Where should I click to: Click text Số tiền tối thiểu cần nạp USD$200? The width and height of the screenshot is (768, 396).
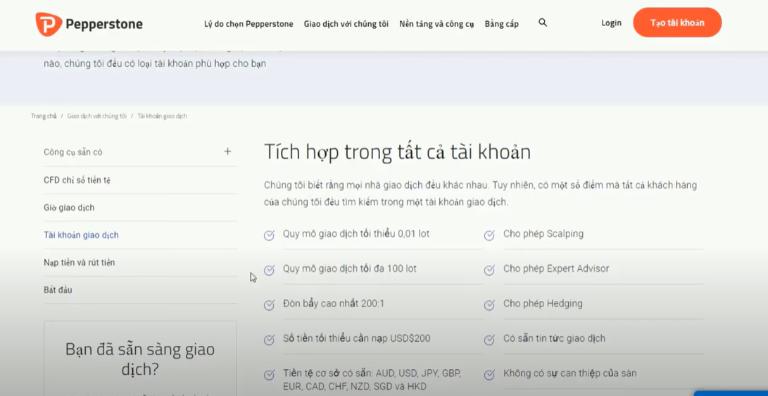pos(357,339)
